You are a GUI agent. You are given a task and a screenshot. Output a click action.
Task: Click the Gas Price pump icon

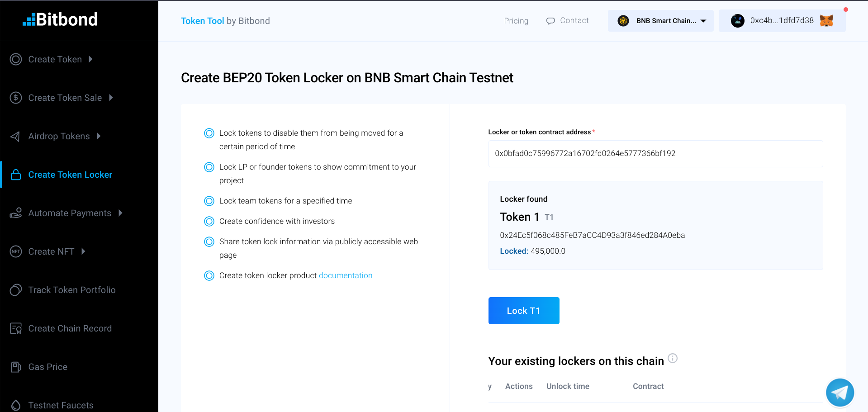[16, 367]
